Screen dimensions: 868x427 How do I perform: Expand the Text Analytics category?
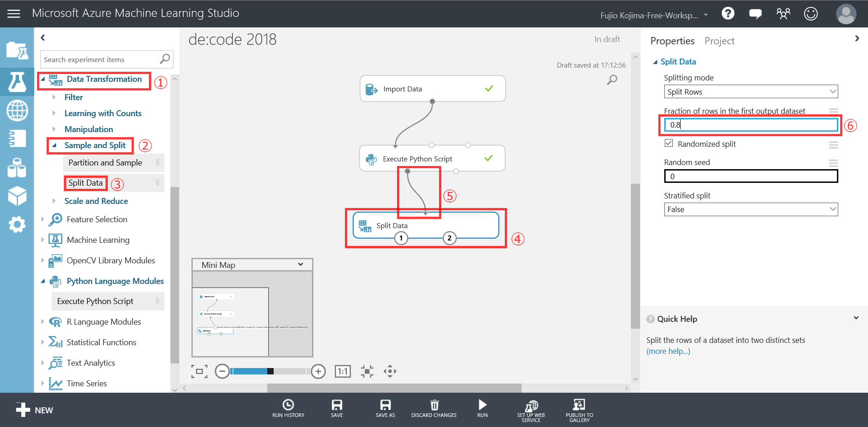tap(42, 363)
